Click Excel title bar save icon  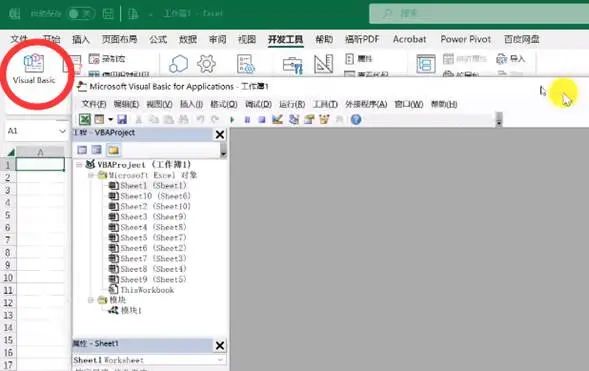108,14
